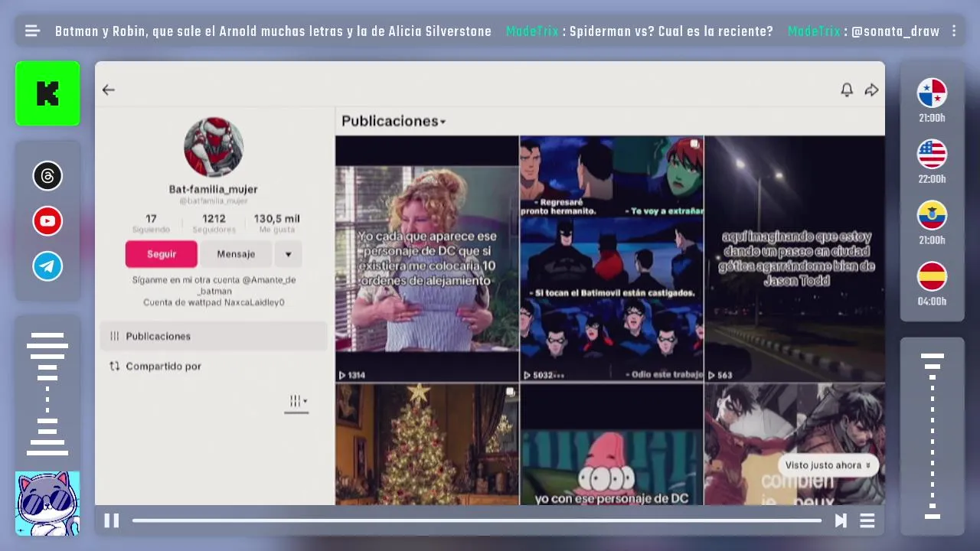
Task: Open notifications bell icon
Action: click(847, 90)
